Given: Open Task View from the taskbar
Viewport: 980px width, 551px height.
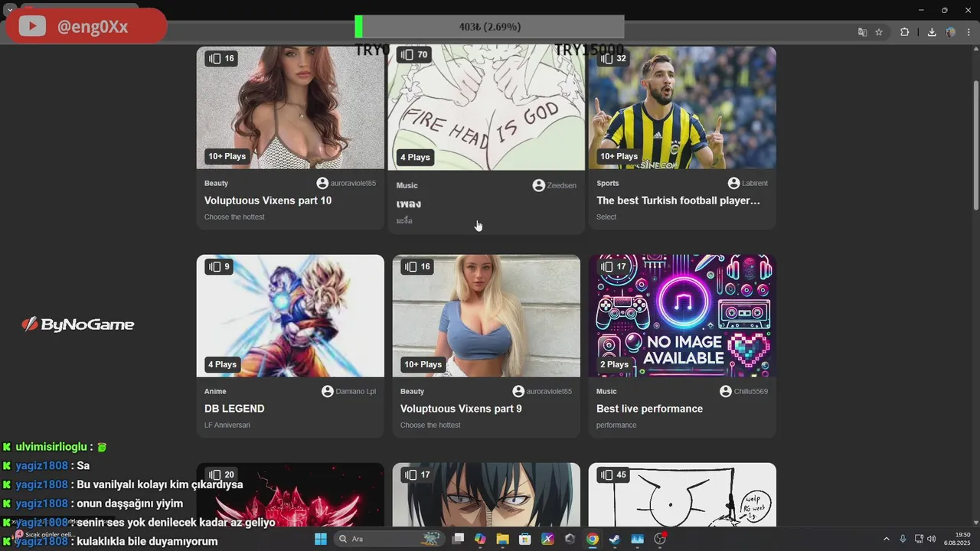Looking at the screenshot, I should (x=458, y=539).
